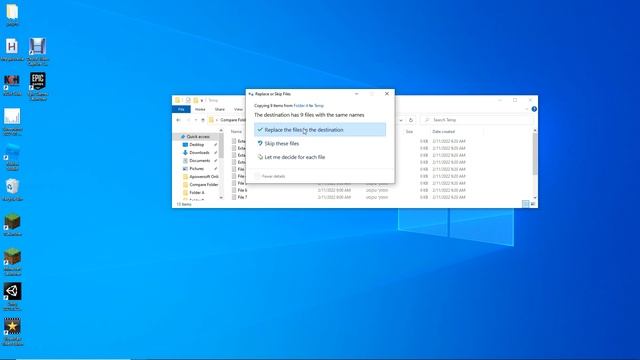Open the Temp link in copy dialog
This screenshot has height=360, width=640.
[x=319, y=106]
